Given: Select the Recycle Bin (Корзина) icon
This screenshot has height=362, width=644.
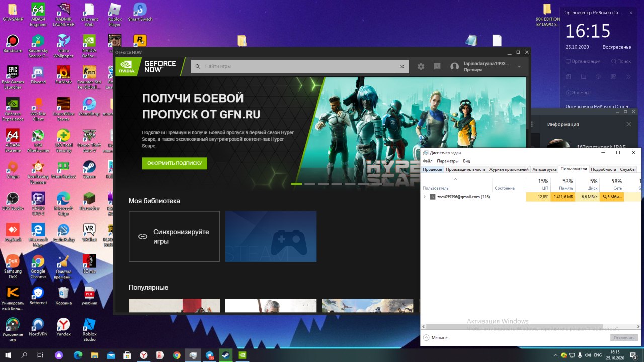Looking at the screenshot, I should point(63,296).
